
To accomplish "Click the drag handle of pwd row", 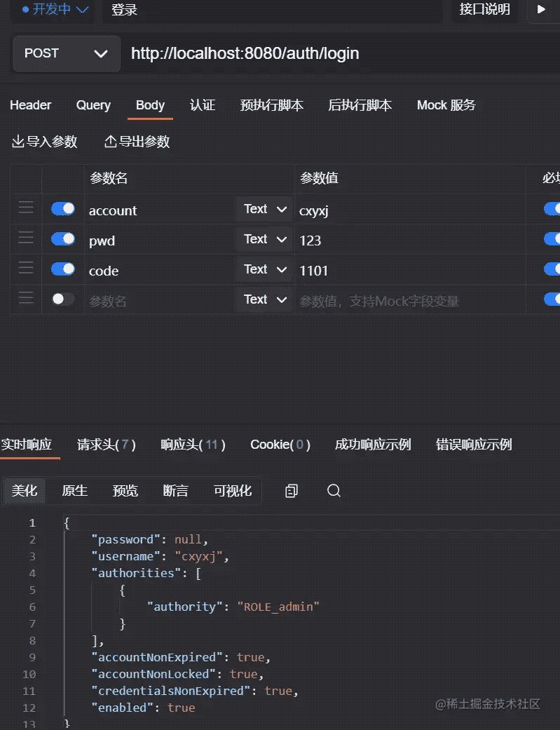I will click(x=26, y=239).
